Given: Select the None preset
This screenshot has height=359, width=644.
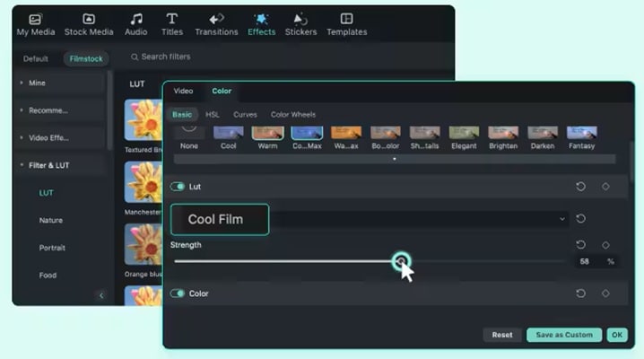Looking at the screenshot, I should tap(189, 137).
